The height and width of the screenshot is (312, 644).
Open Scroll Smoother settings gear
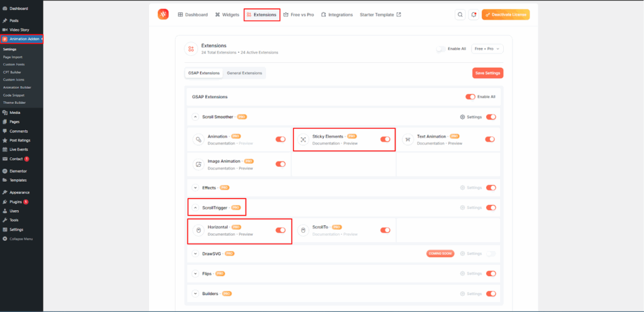point(463,117)
